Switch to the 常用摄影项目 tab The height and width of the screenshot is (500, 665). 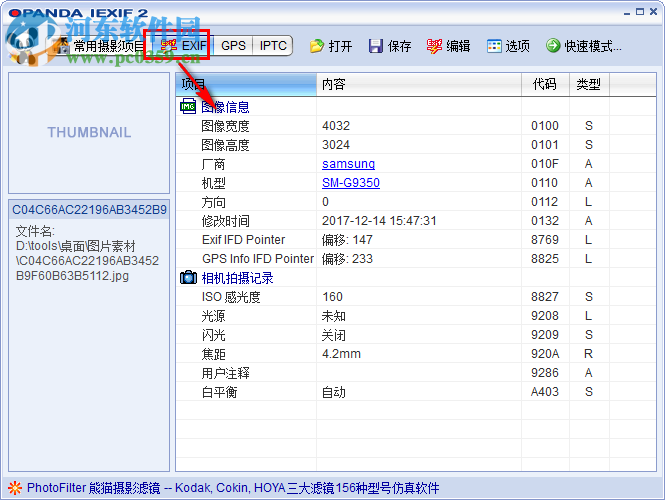pos(101,46)
